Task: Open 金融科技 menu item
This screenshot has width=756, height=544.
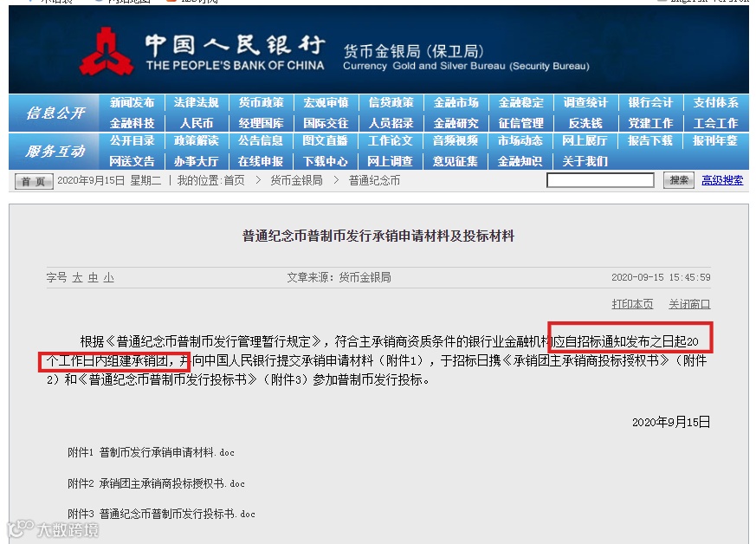Action: pos(132,124)
